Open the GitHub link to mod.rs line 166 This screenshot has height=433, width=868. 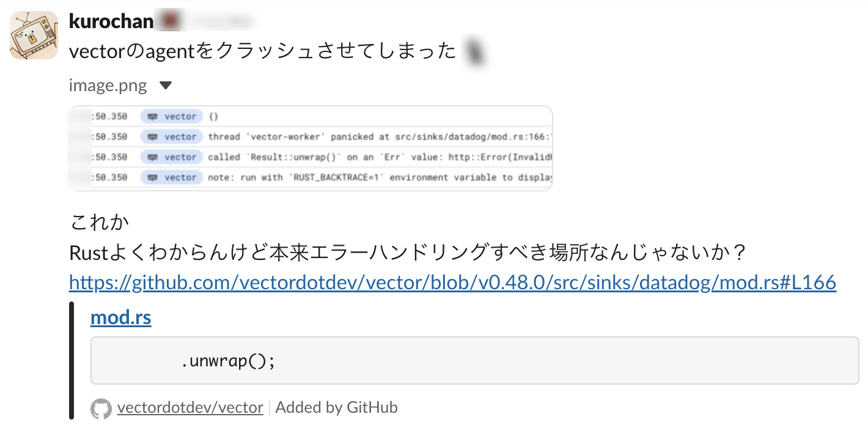(452, 283)
